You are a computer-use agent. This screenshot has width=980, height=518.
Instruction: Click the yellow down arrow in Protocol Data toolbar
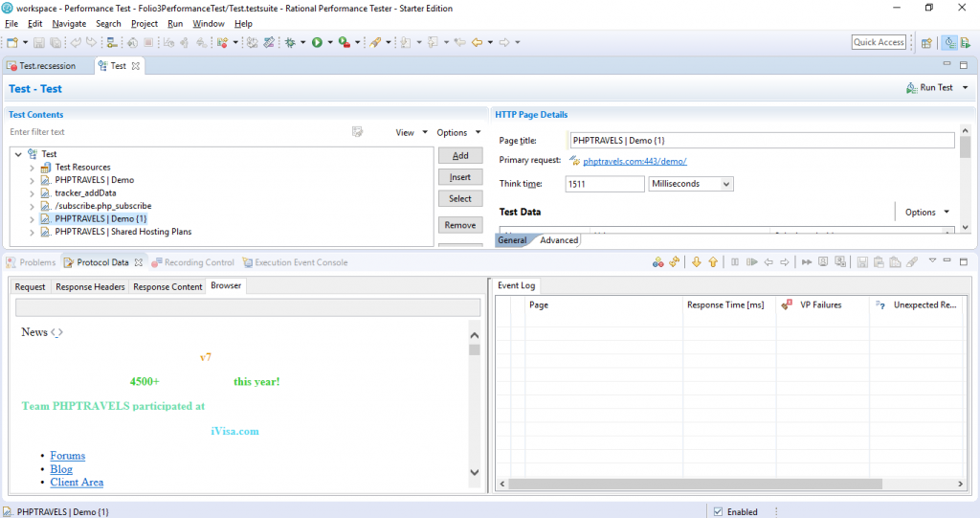click(697, 262)
